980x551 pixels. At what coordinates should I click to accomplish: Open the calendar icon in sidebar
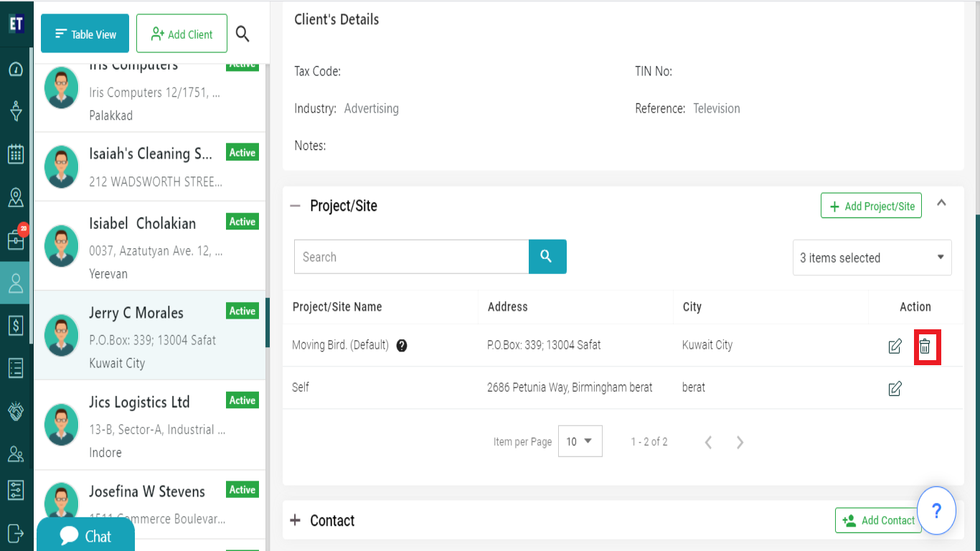(16, 154)
